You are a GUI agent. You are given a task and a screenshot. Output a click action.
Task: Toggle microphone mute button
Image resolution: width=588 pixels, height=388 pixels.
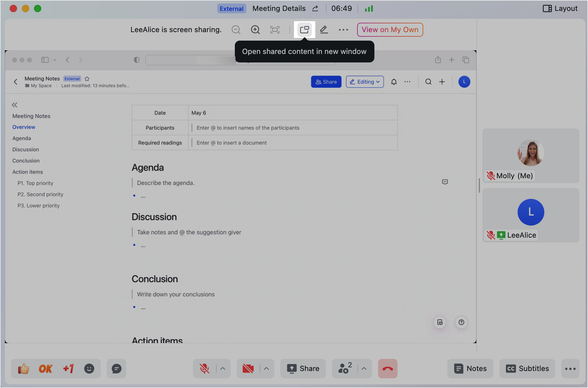[204, 369]
